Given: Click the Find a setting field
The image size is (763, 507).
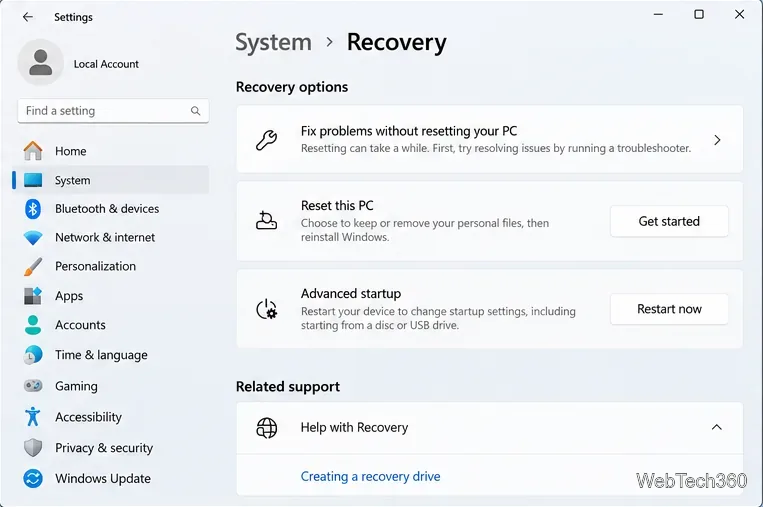Looking at the screenshot, I should click(113, 111).
